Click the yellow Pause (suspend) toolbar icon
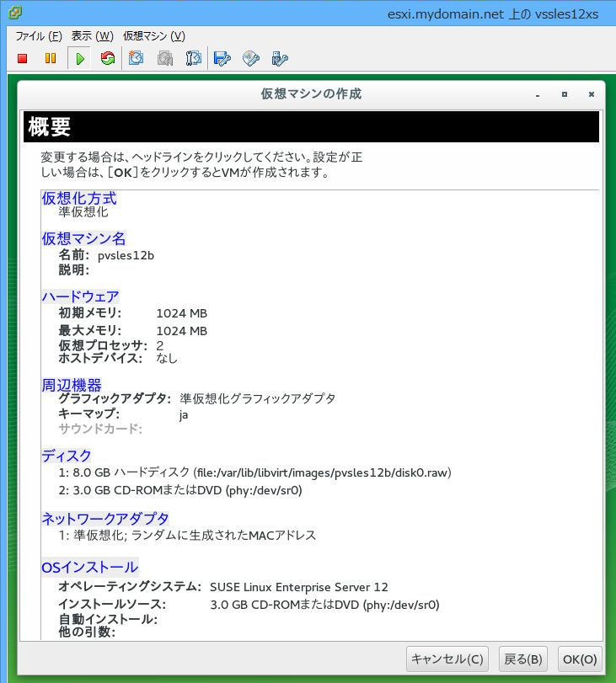Screen dimensions: 616x683 coord(51,58)
